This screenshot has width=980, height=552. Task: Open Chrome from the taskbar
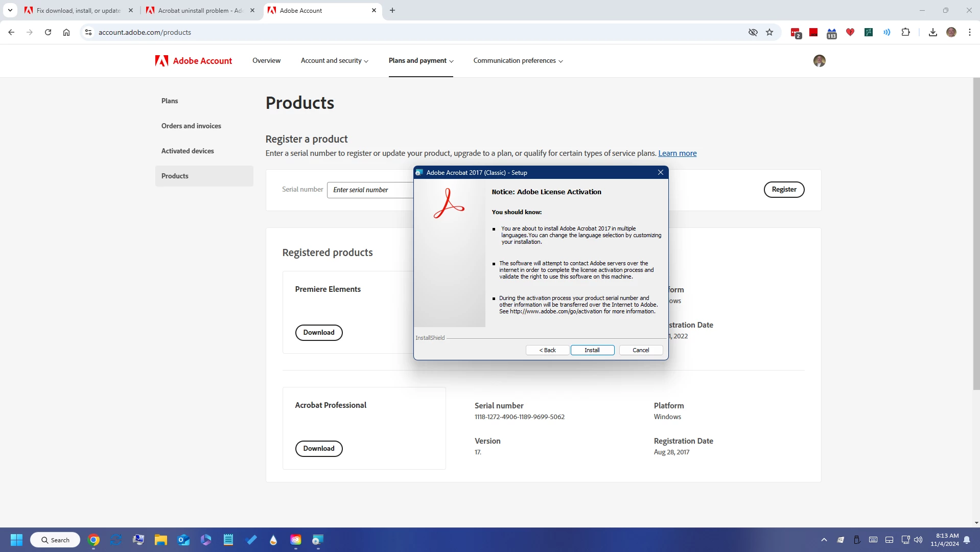pyautogui.click(x=94, y=540)
